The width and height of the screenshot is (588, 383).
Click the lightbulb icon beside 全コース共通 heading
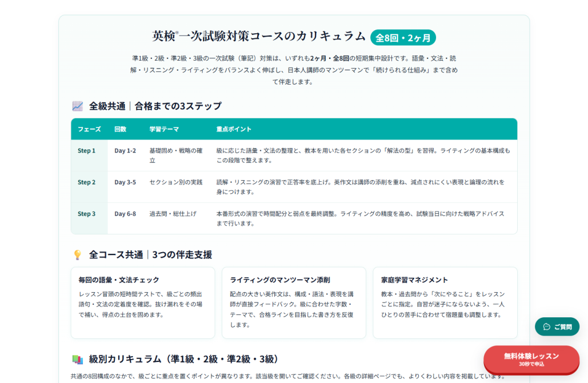(78, 255)
